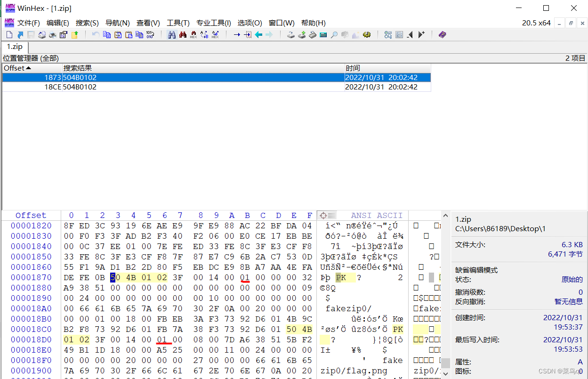Open General Options via the gear icon

click(367, 34)
